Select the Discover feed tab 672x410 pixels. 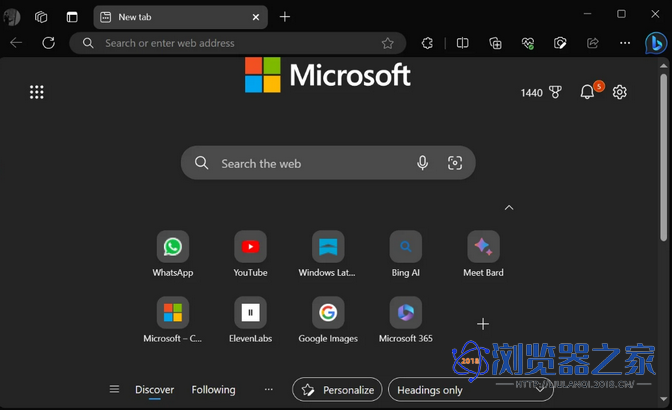click(155, 390)
